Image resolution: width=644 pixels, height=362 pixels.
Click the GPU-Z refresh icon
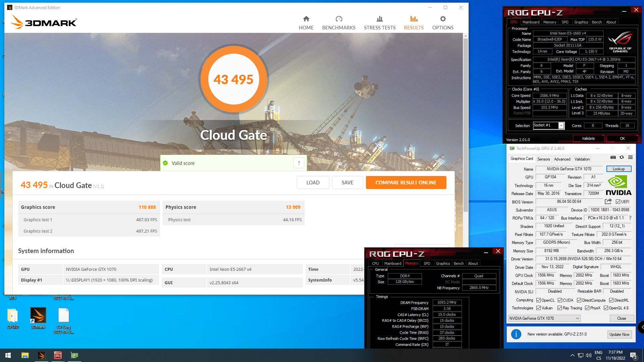[622, 157]
